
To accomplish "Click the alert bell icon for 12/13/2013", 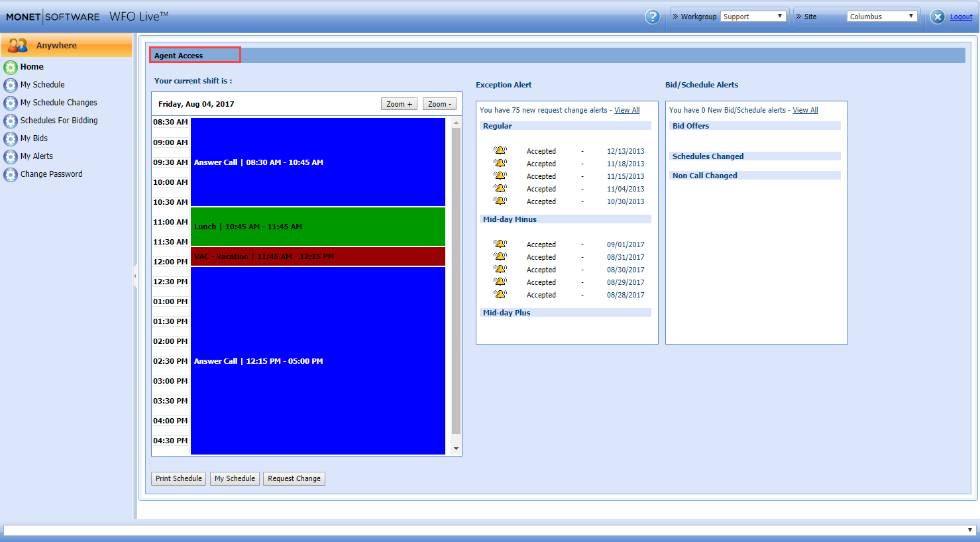I will pyautogui.click(x=500, y=151).
